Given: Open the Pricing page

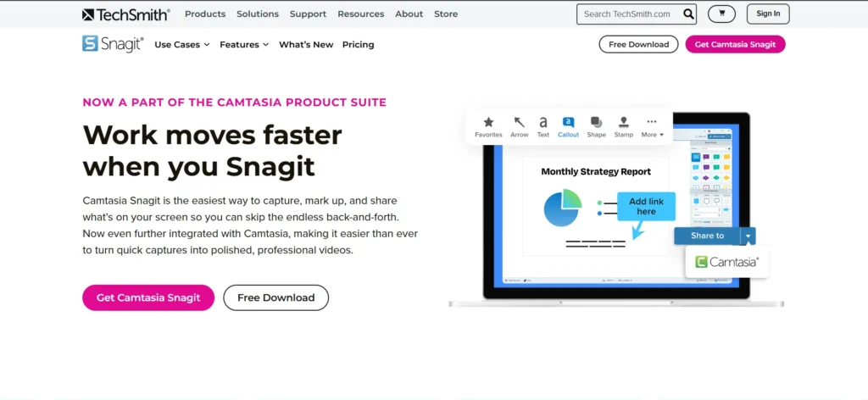Looking at the screenshot, I should (359, 45).
